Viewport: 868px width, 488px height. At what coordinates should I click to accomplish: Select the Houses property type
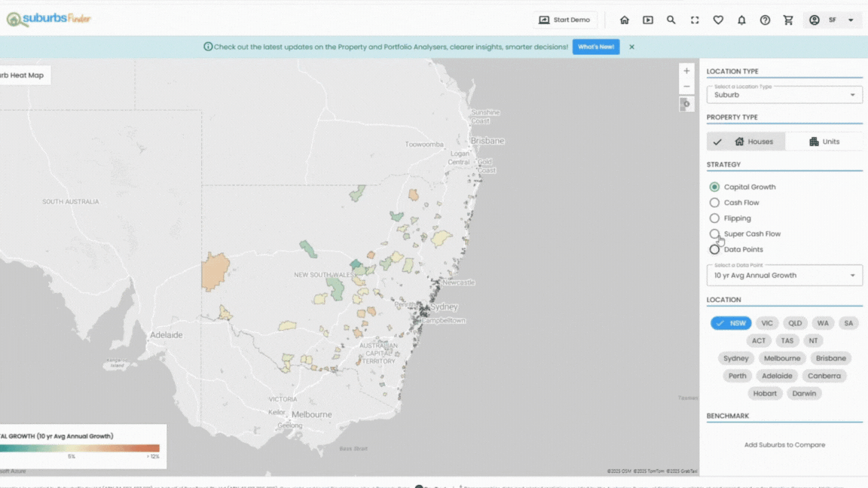pyautogui.click(x=746, y=142)
